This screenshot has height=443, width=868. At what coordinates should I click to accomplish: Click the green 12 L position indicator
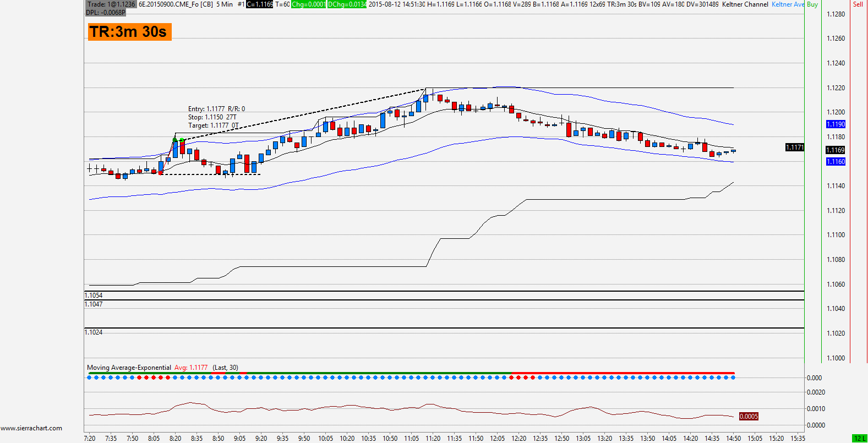point(860,439)
